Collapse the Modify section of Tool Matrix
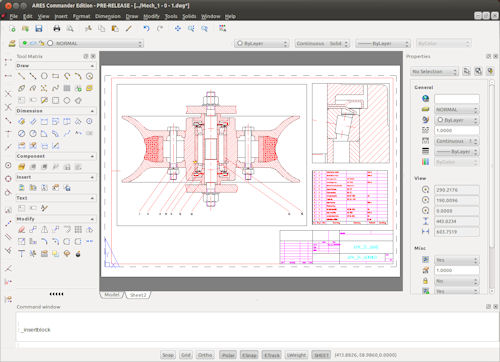Image resolution: width=500 pixels, height=362 pixels. point(92,219)
